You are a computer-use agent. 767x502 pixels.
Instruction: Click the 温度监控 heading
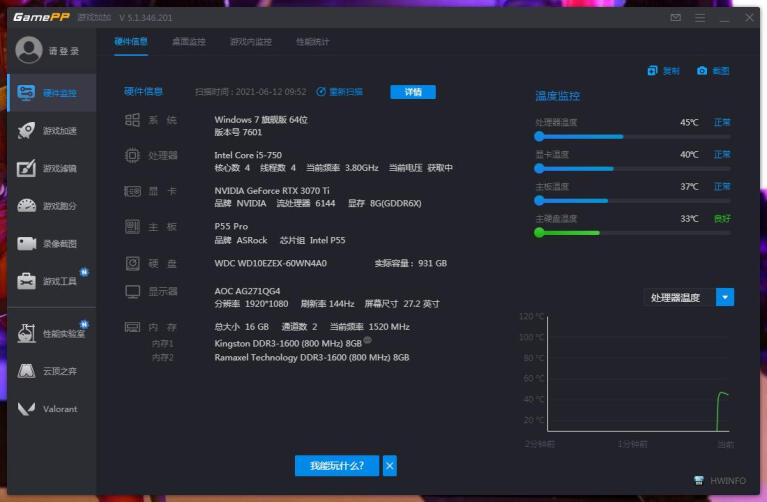click(x=558, y=96)
